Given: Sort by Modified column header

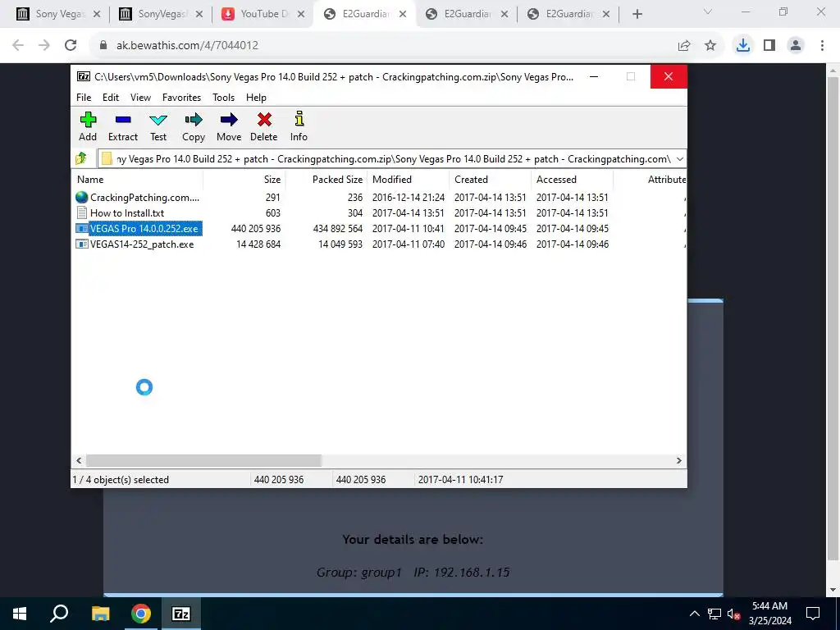Looking at the screenshot, I should (x=409, y=180).
